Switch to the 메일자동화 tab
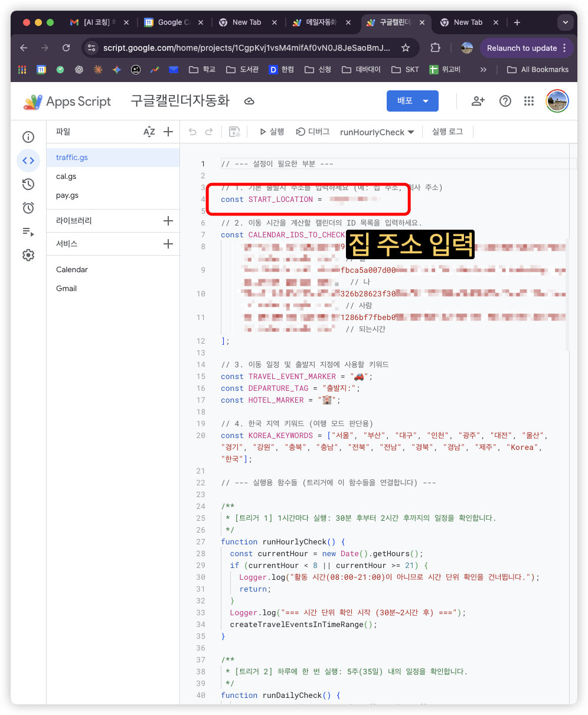Screen dimensions: 588x715 point(321,22)
